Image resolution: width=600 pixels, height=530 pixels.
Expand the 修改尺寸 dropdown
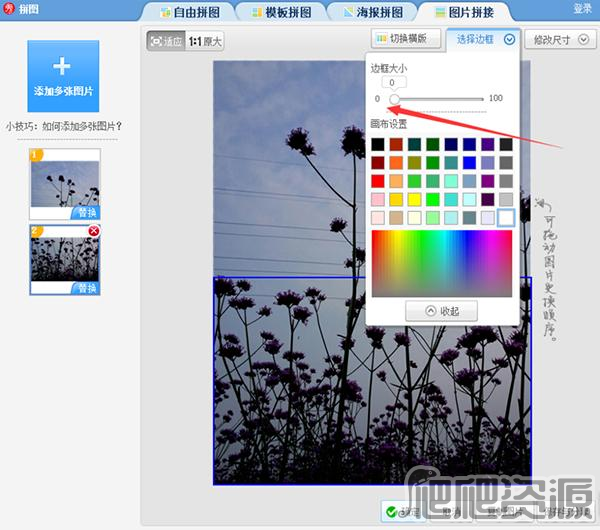559,40
